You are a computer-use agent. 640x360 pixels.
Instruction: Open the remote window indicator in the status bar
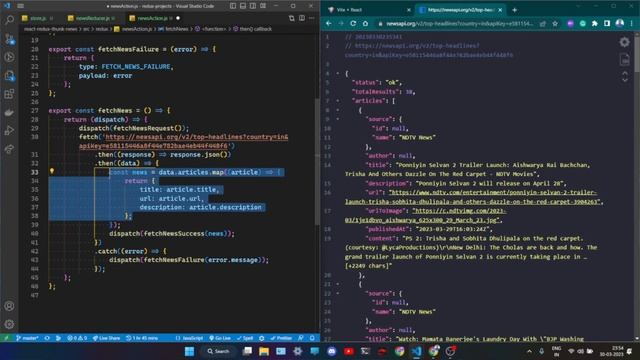(x=6, y=338)
